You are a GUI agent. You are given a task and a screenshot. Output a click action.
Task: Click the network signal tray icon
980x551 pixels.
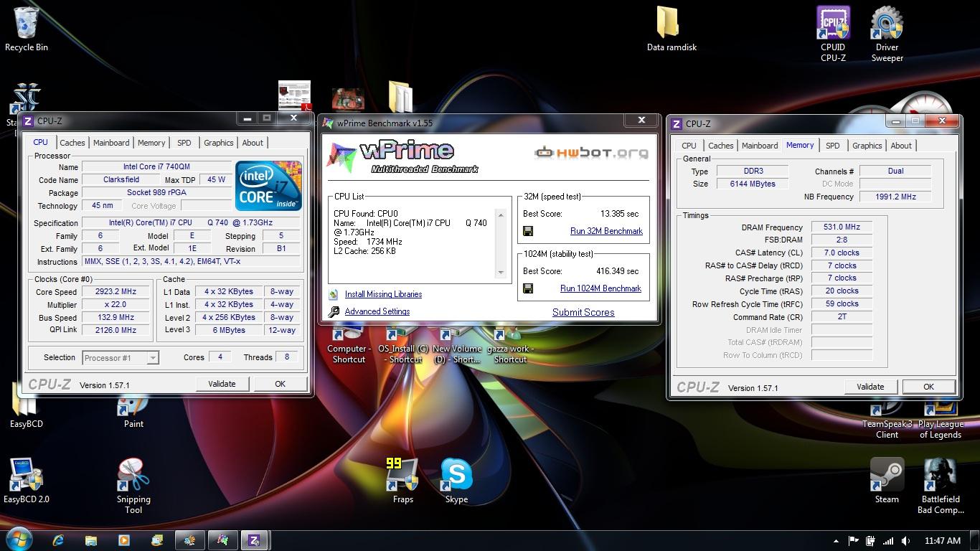(x=888, y=541)
